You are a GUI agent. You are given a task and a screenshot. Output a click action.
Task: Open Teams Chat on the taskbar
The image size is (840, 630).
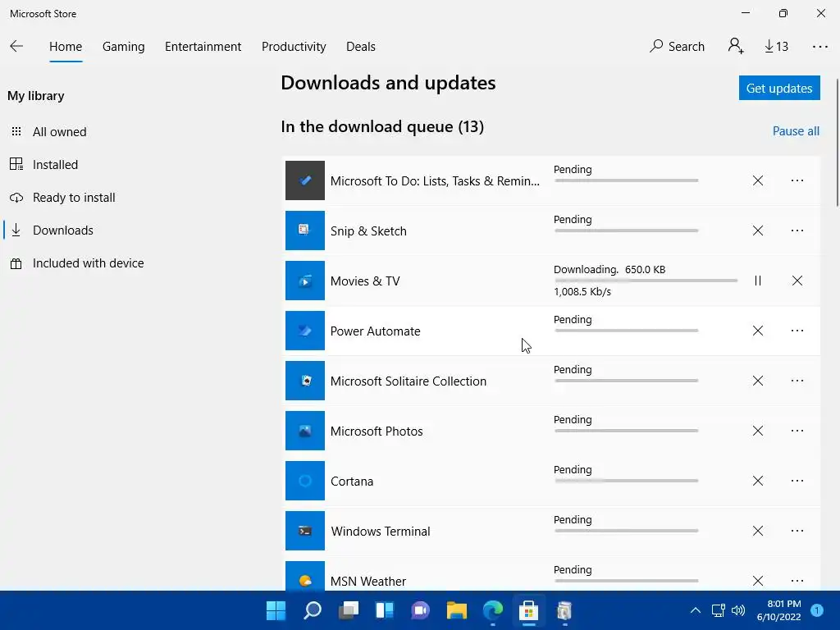point(421,610)
